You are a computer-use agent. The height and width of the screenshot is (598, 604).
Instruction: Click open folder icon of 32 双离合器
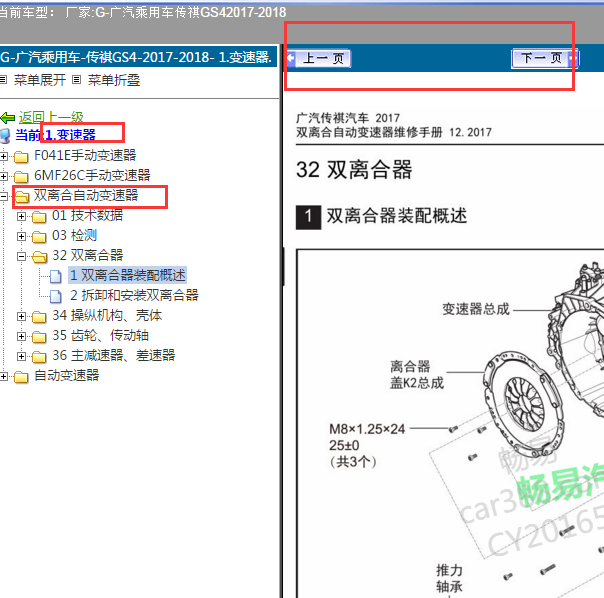[40, 257]
